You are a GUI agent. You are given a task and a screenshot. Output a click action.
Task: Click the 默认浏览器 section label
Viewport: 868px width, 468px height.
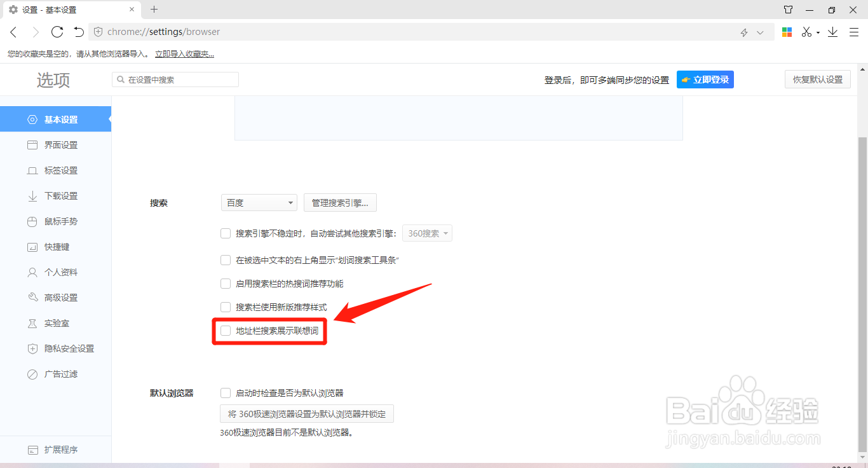tap(172, 393)
